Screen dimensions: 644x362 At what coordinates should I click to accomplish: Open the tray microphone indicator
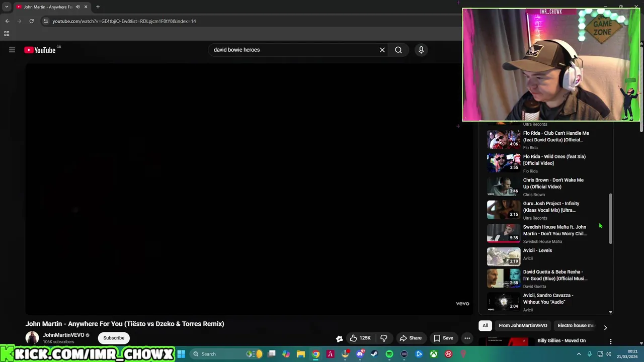pyautogui.click(x=590, y=354)
